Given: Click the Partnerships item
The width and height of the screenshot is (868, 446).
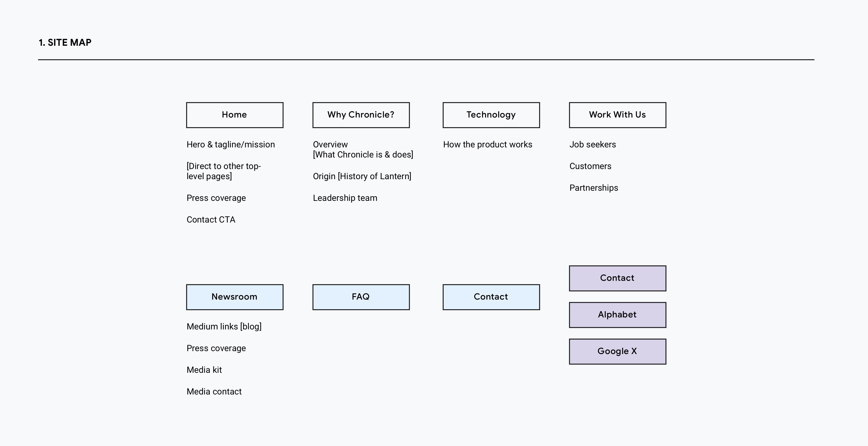Looking at the screenshot, I should 593,188.
